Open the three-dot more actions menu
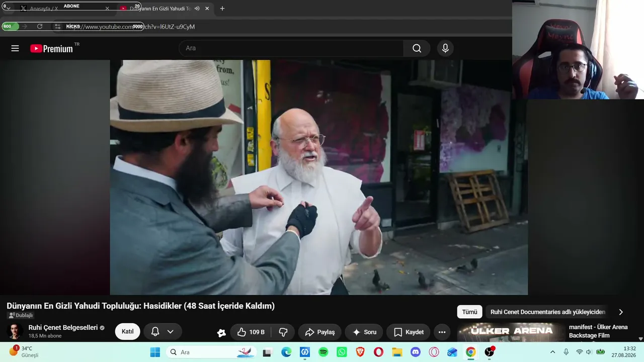Viewport: 644px width, 362px height. [442, 332]
